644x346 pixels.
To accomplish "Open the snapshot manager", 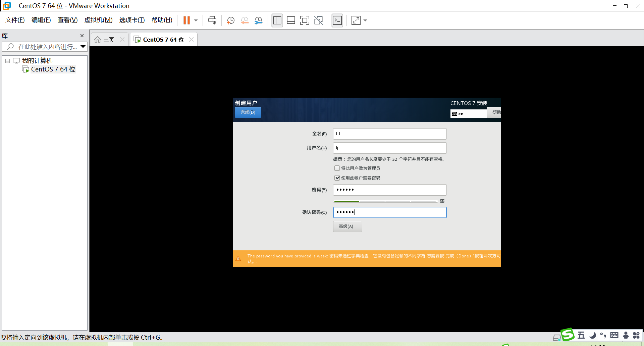I will [259, 20].
